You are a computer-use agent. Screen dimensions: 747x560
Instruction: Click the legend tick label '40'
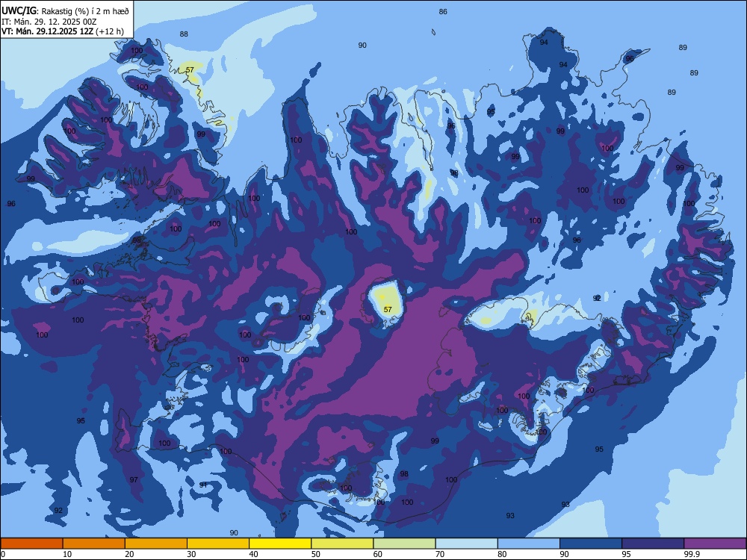(254, 554)
